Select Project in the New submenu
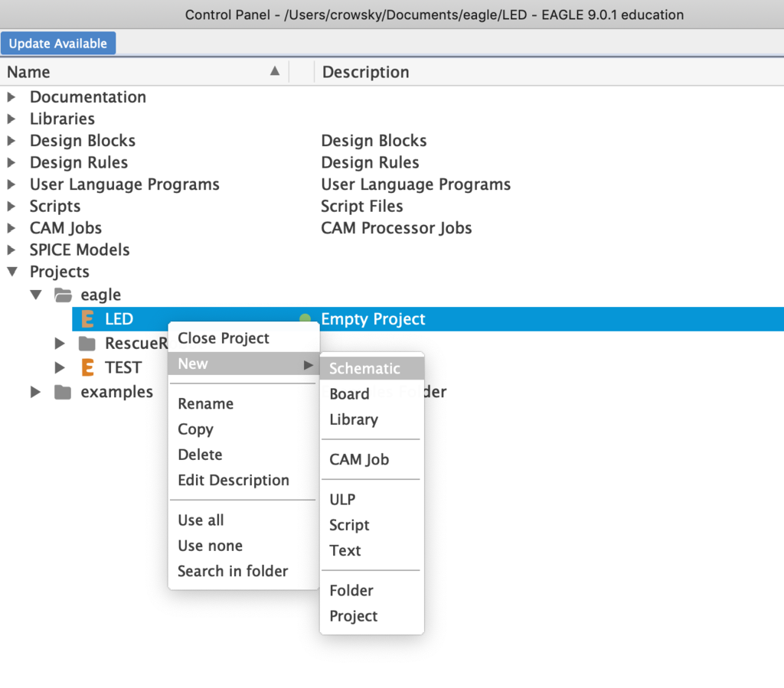 (x=372, y=616)
